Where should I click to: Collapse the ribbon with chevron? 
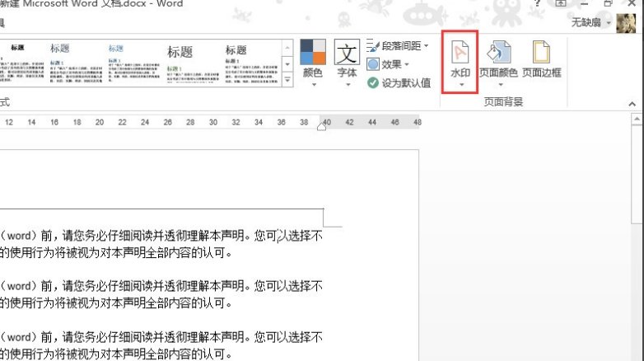(632, 104)
